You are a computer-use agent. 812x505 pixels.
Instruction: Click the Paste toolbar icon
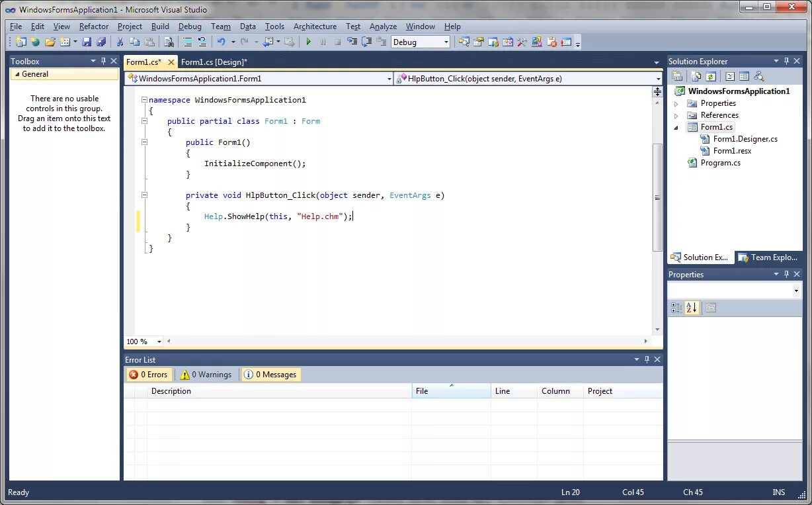[x=149, y=42]
